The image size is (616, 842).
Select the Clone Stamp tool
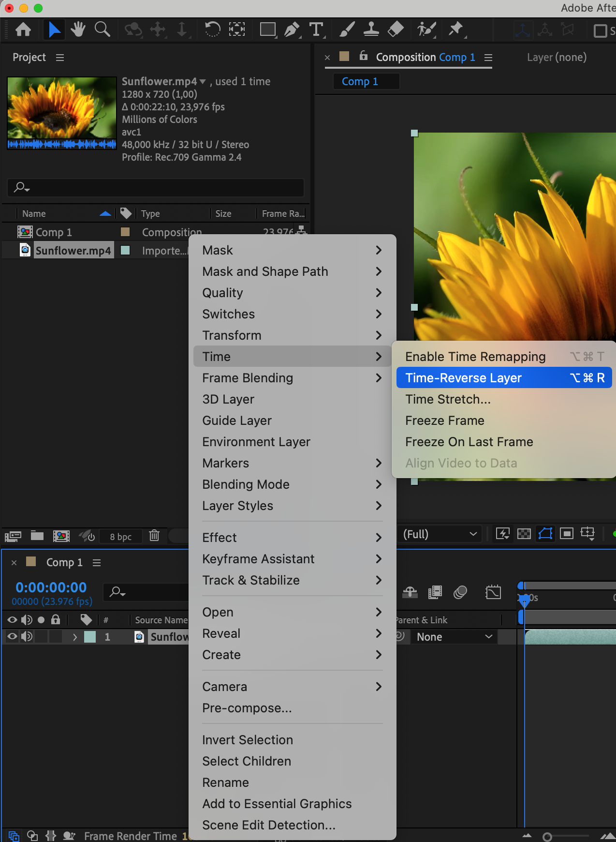(x=371, y=30)
